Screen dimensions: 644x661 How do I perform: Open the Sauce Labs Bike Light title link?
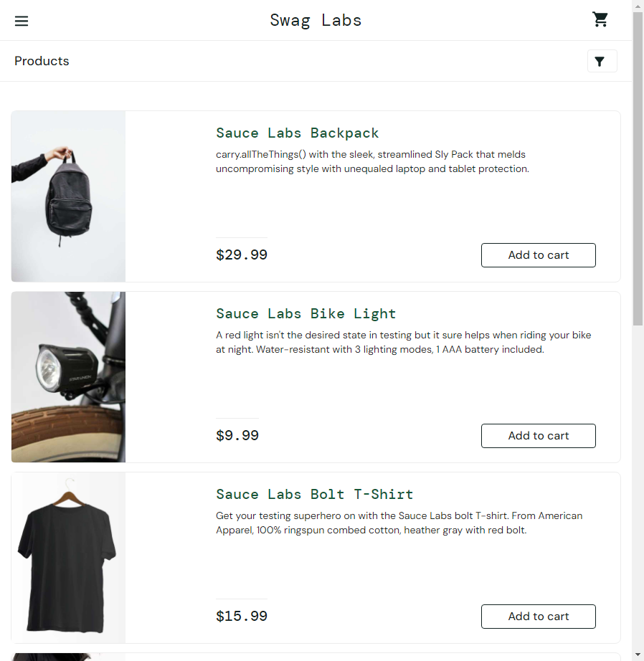[306, 314]
